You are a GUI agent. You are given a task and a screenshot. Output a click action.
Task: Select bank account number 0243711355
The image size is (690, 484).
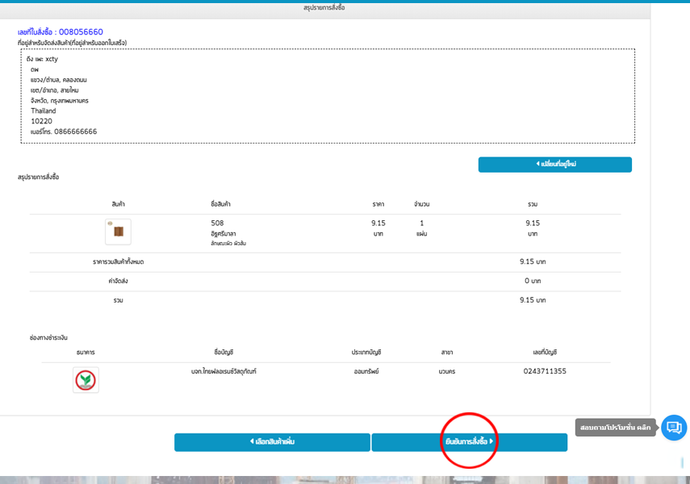[x=544, y=371]
